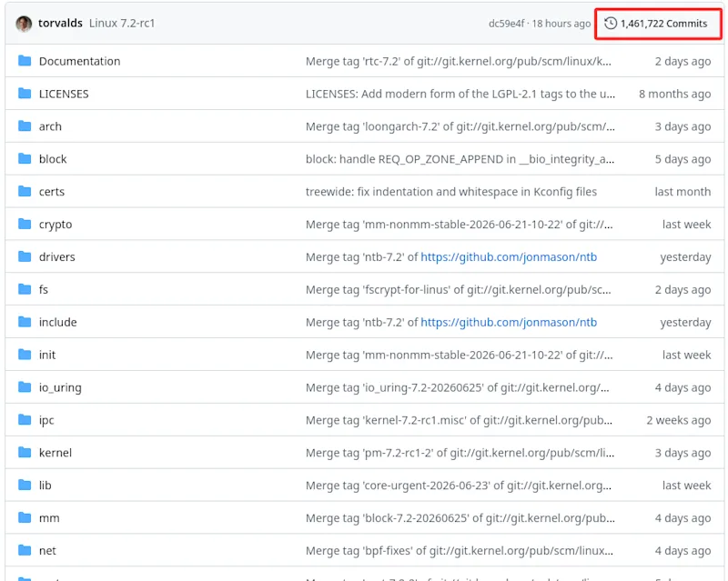Open the include directory

(57, 322)
